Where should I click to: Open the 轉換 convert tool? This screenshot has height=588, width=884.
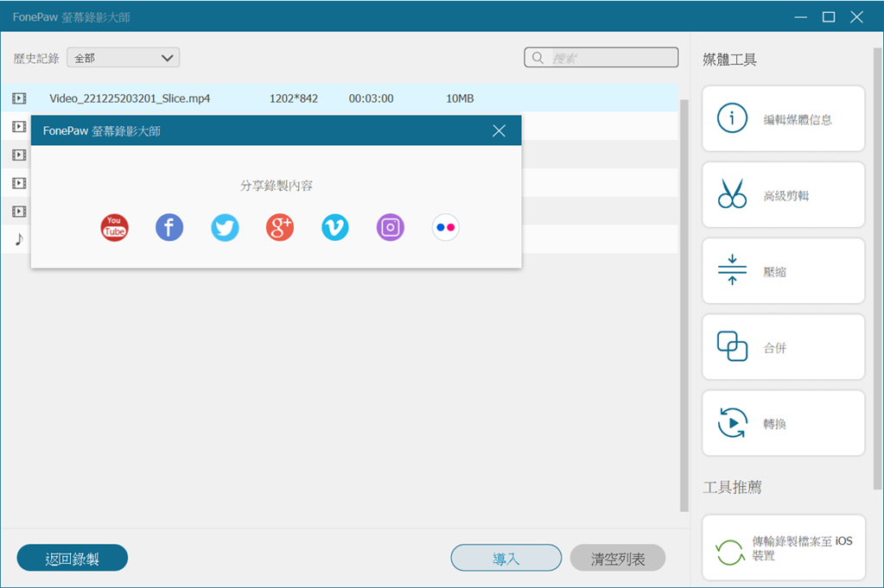click(783, 423)
